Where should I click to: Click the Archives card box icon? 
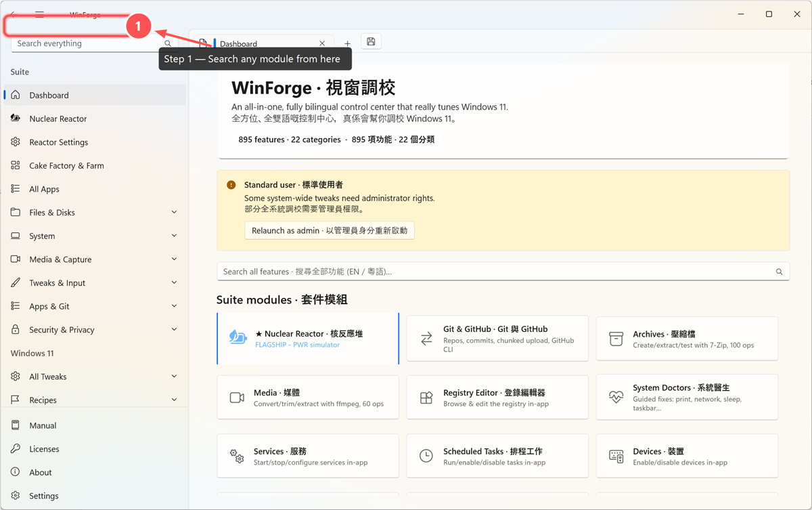(x=616, y=339)
